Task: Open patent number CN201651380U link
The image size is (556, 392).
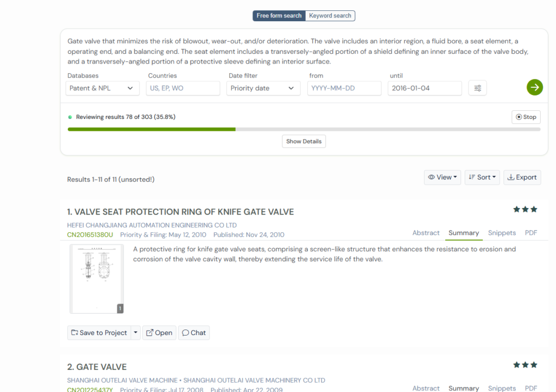Action: [90, 235]
